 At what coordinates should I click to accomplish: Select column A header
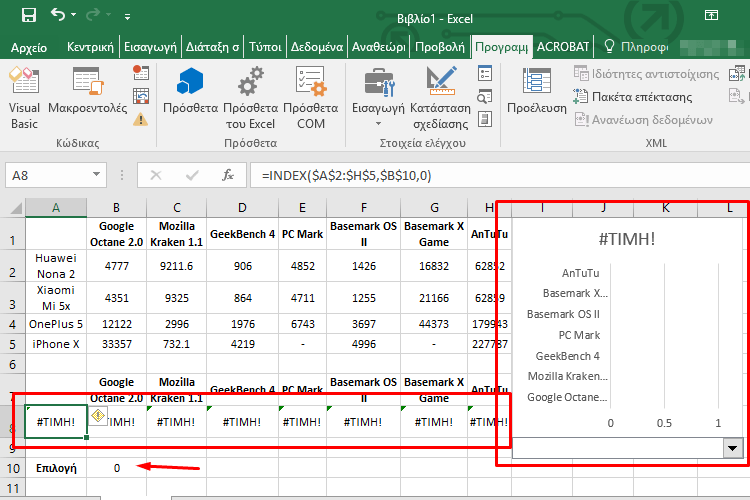click(x=56, y=208)
